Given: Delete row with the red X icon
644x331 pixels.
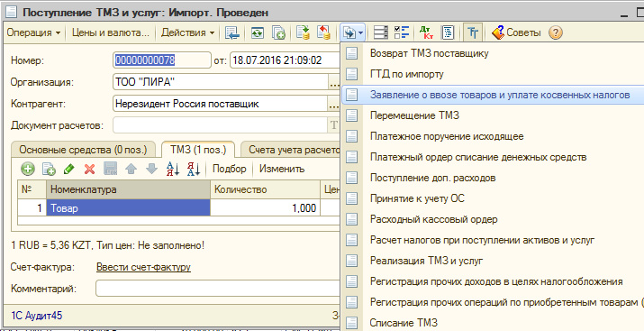Looking at the screenshot, I should pos(89,169).
